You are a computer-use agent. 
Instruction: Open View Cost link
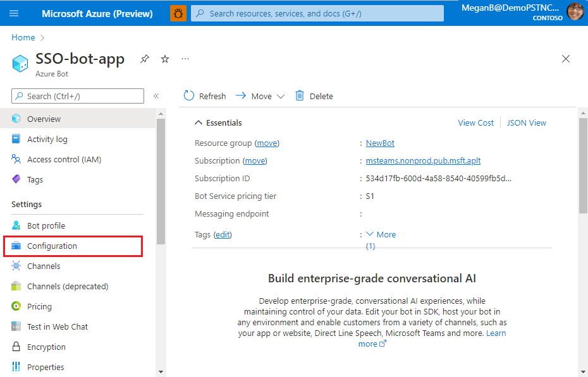point(475,123)
